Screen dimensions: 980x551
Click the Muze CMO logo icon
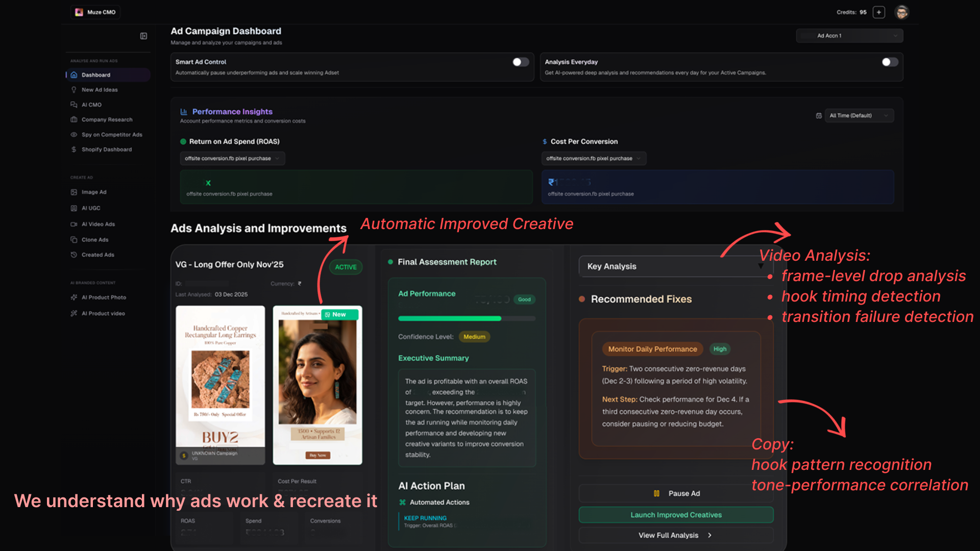point(79,12)
